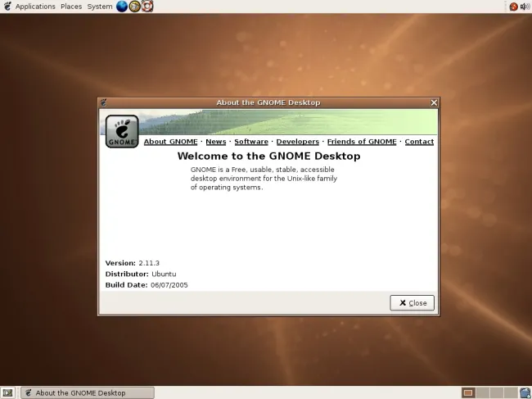
Task: Open the Trash icon in bottom panel
Action: [525, 393]
